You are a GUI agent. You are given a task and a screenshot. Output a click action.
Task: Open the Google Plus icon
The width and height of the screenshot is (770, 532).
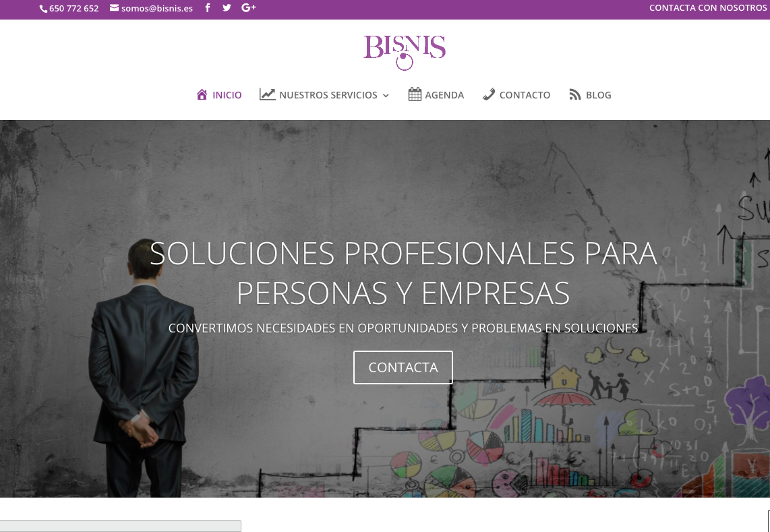tap(249, 7)
